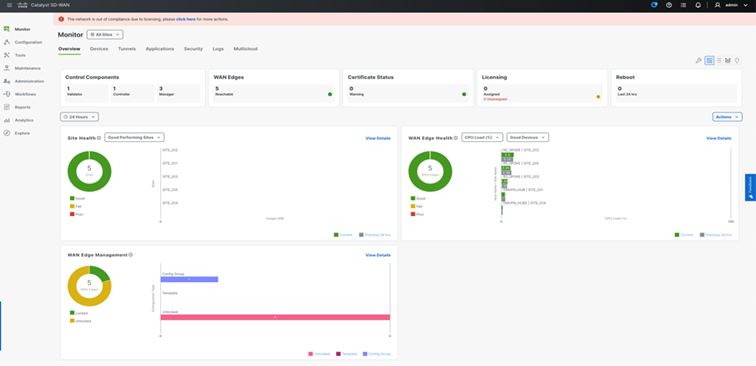Click the Workflows sidebar icon
The width and height of the screenshot is (756, 366).
[x=7, y=94]
